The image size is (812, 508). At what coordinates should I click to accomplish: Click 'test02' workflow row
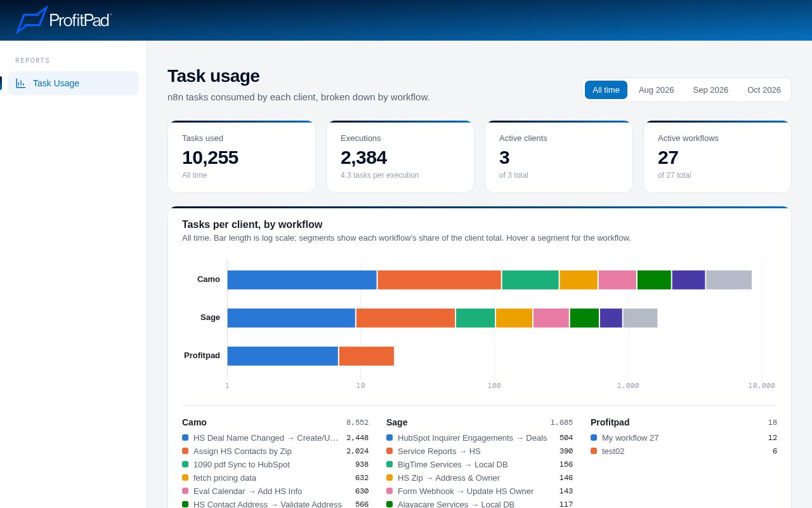684,451
